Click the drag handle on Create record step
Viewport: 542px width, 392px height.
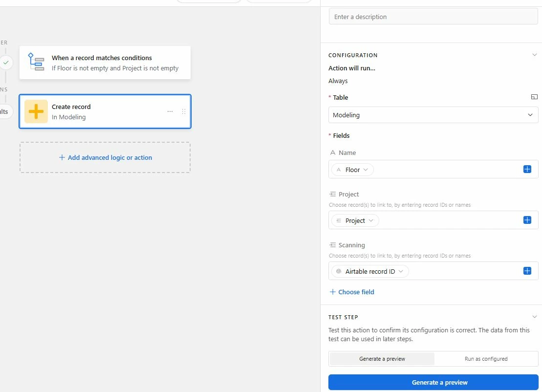184,111
